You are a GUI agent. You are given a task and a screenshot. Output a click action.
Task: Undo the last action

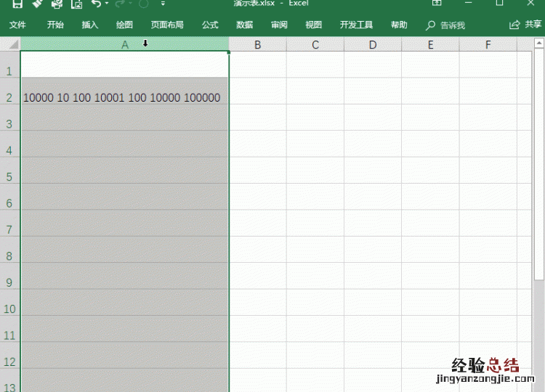tap(96, 4)
